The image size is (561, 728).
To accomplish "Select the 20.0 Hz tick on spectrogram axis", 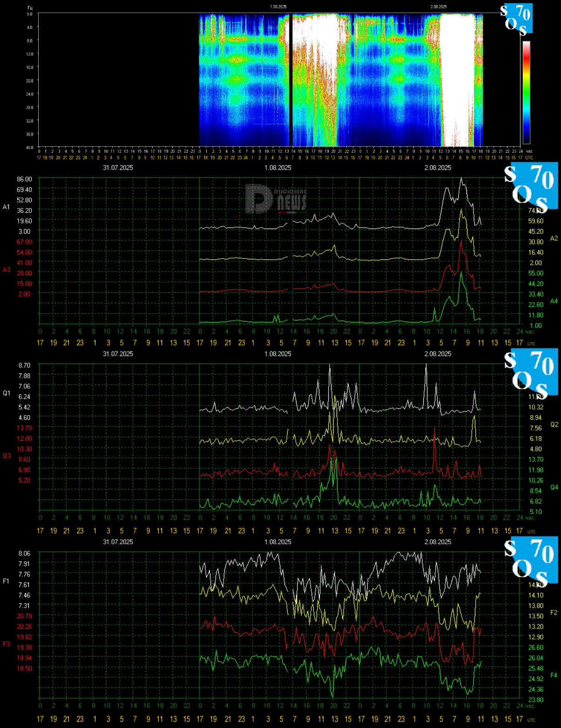I will (x=29, y=81).
